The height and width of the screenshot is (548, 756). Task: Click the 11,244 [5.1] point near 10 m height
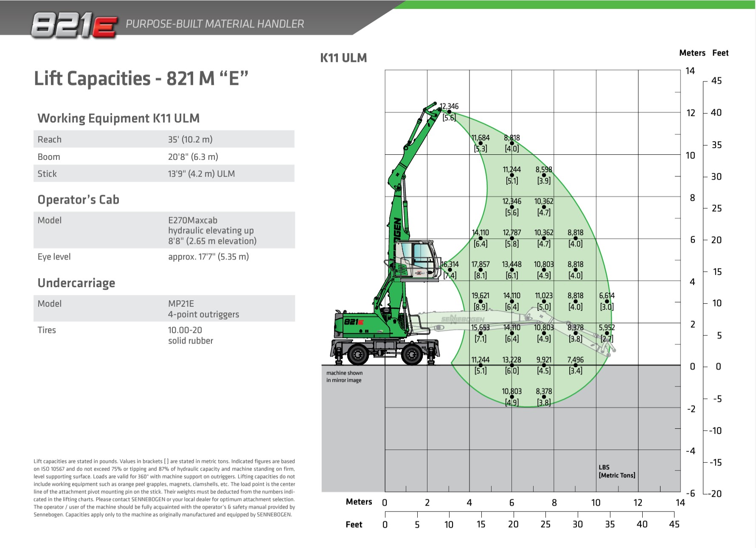(x=512, y=175)
